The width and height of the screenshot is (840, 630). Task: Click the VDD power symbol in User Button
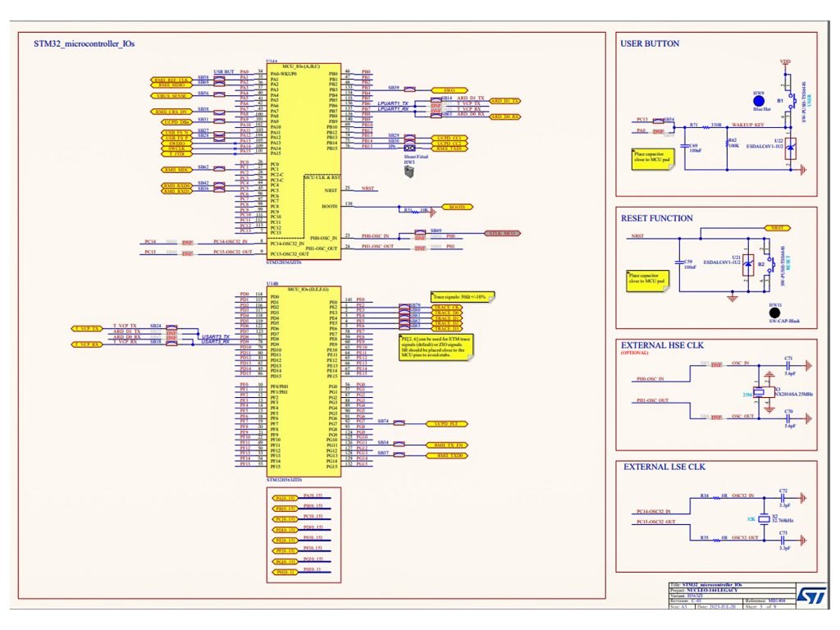785,65
